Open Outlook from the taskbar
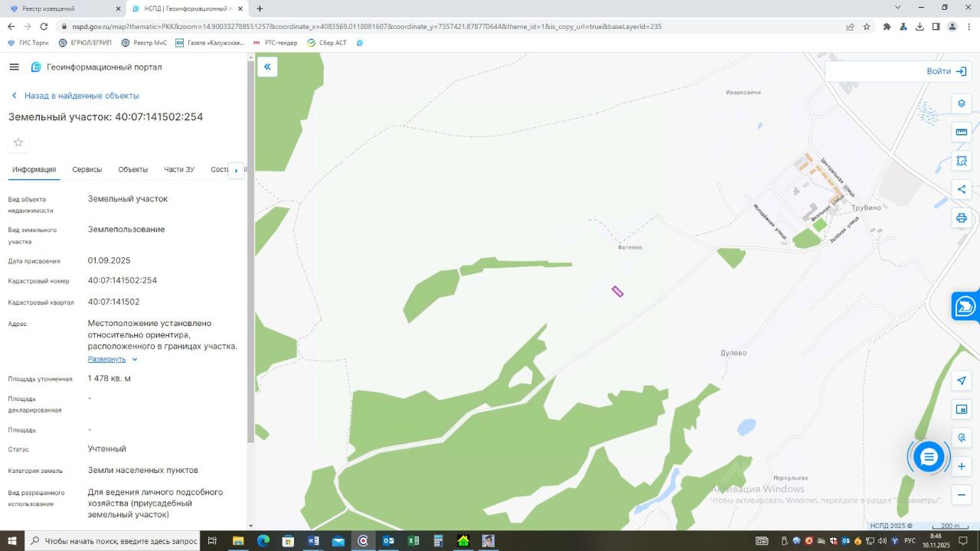 pyautogui.click(x=388, y=541)
